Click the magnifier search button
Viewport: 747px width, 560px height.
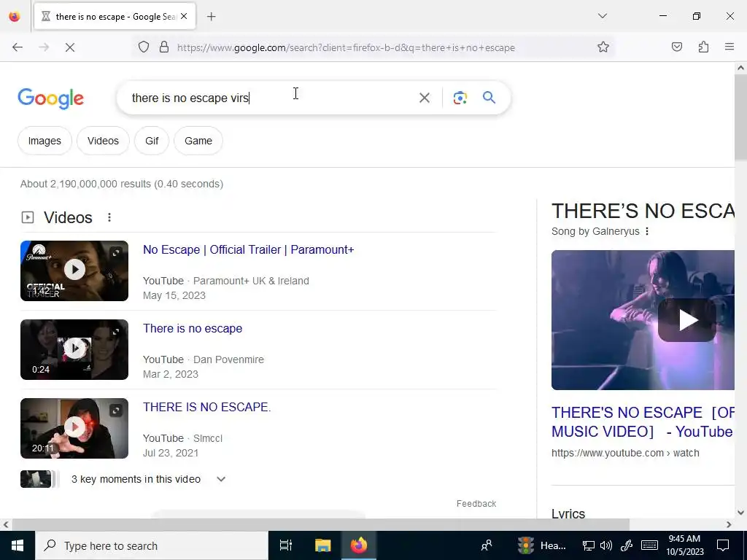489,98
